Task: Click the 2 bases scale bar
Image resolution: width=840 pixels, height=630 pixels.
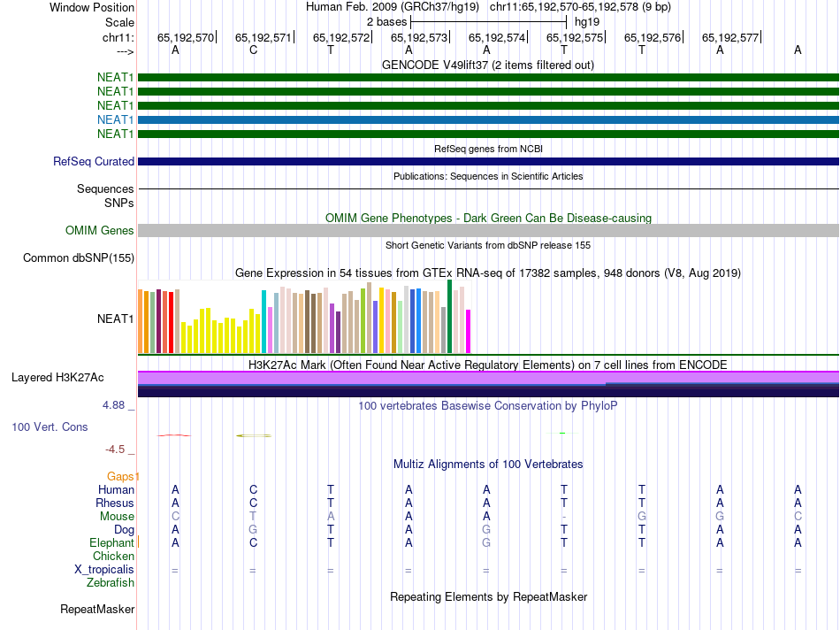Action: point(489,22)
